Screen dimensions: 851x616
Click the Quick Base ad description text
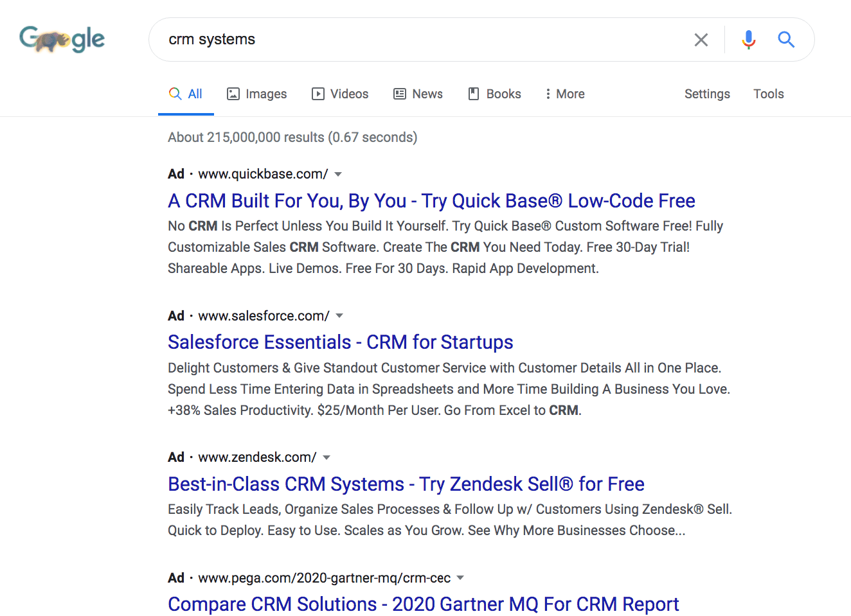pyautogui.click(x=445, y=247)
